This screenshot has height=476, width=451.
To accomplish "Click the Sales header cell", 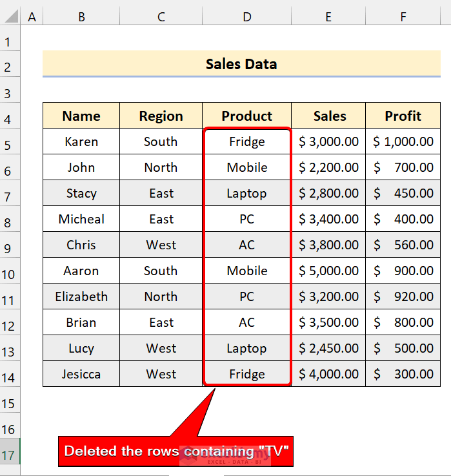I will (328, 116).
